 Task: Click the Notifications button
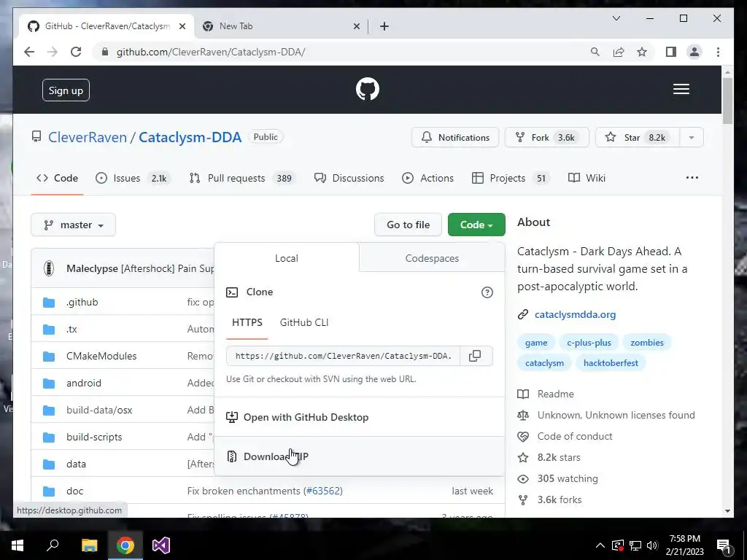coord(455,138)
